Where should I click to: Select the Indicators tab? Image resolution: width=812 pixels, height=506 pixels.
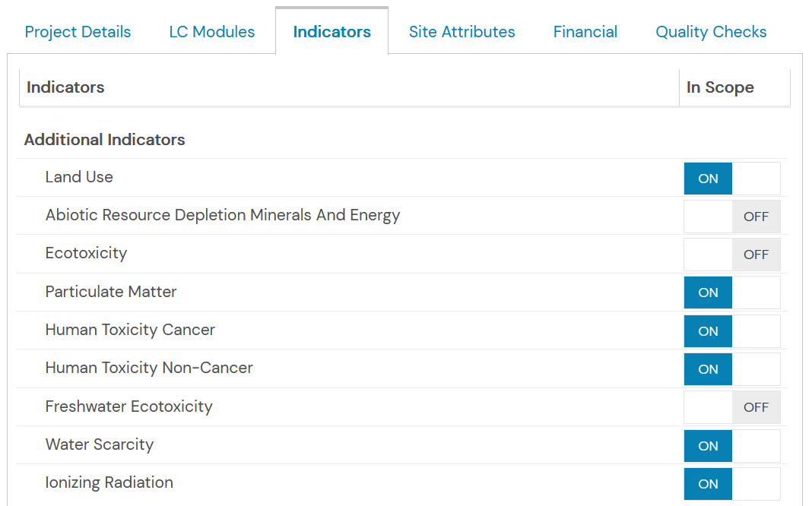coord(332,32)
